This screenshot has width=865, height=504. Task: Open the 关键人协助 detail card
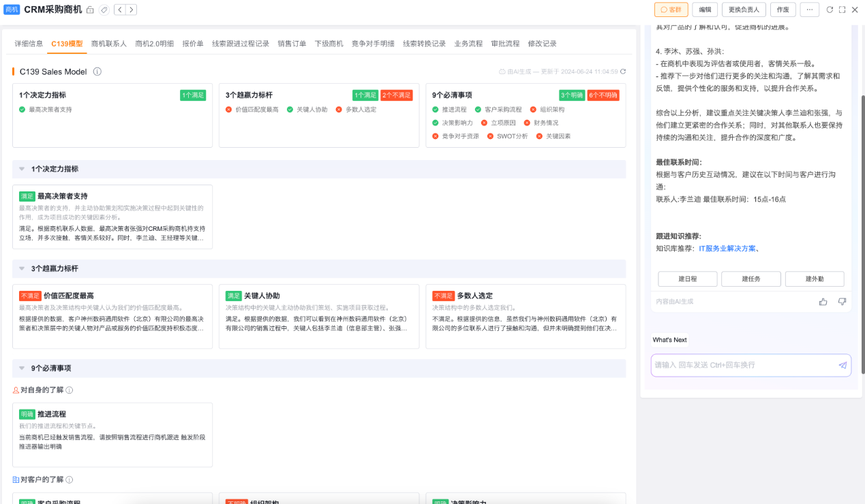click(319, 316)
